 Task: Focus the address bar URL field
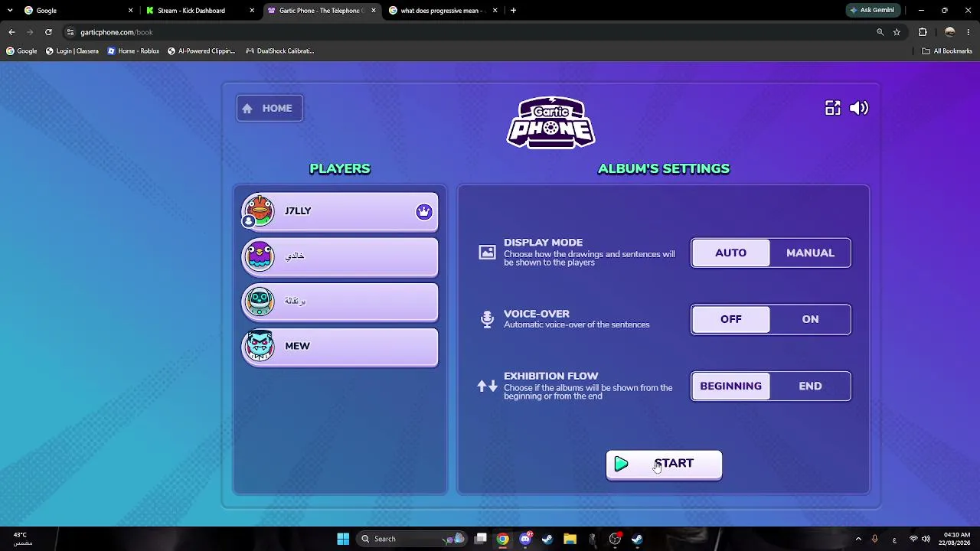point(467,32)
